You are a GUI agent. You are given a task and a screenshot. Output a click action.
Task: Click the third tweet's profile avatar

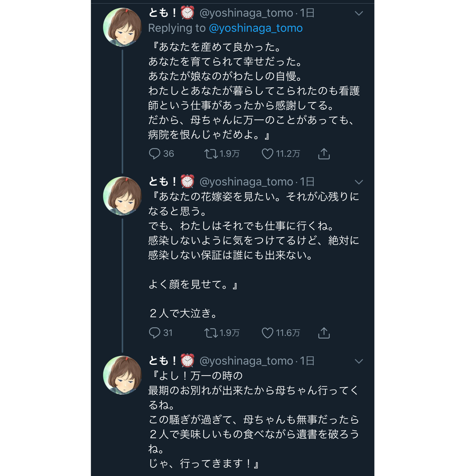click(x=122, y=375)
